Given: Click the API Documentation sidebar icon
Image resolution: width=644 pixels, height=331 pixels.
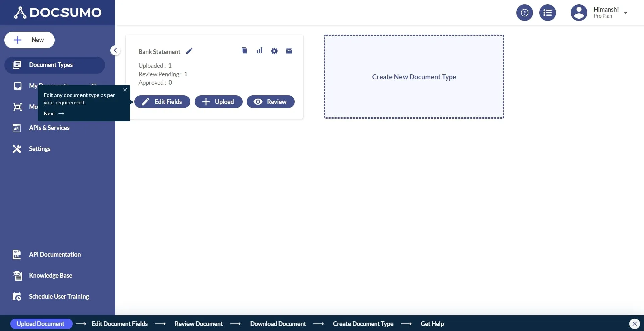Looking at the screenshot, I should pos(17,254).
